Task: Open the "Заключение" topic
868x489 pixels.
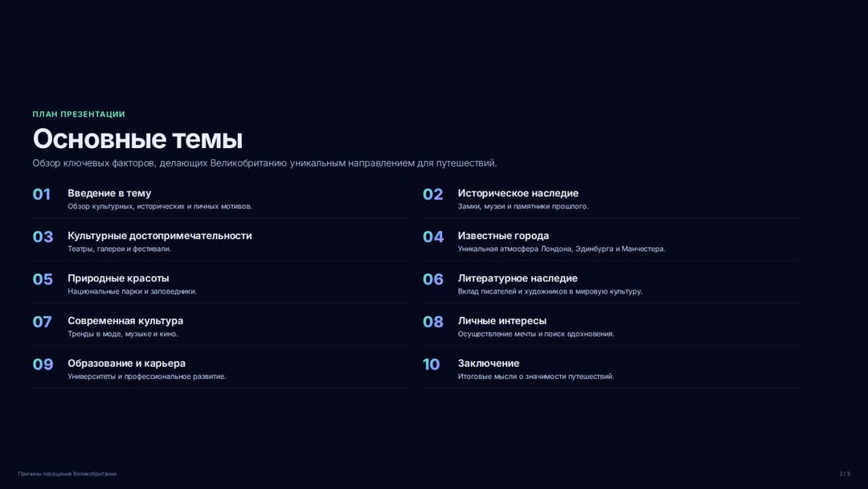Action: tap(489, 364)
